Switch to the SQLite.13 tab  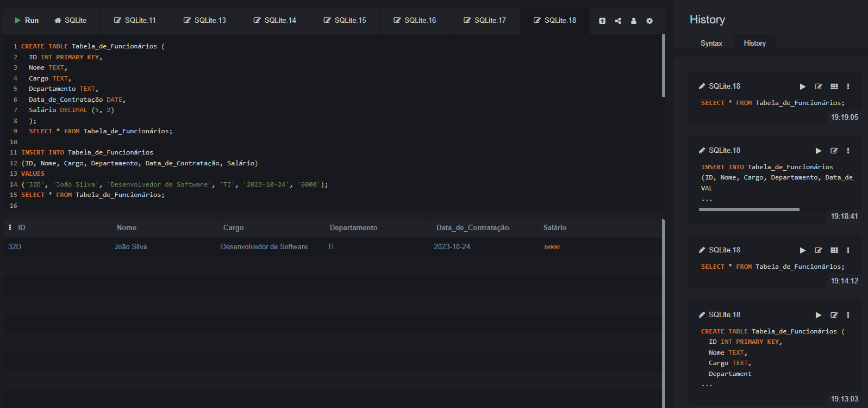[205, 20]
